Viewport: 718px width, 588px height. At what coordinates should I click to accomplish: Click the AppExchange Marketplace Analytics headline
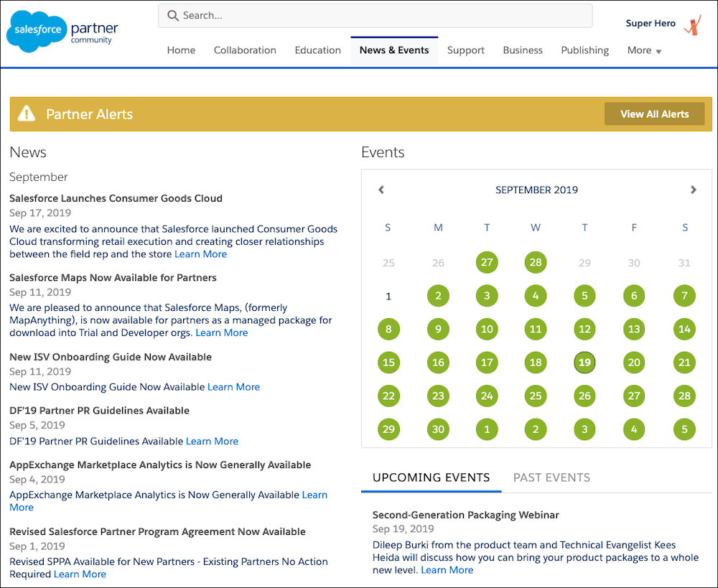pos(160,465)
